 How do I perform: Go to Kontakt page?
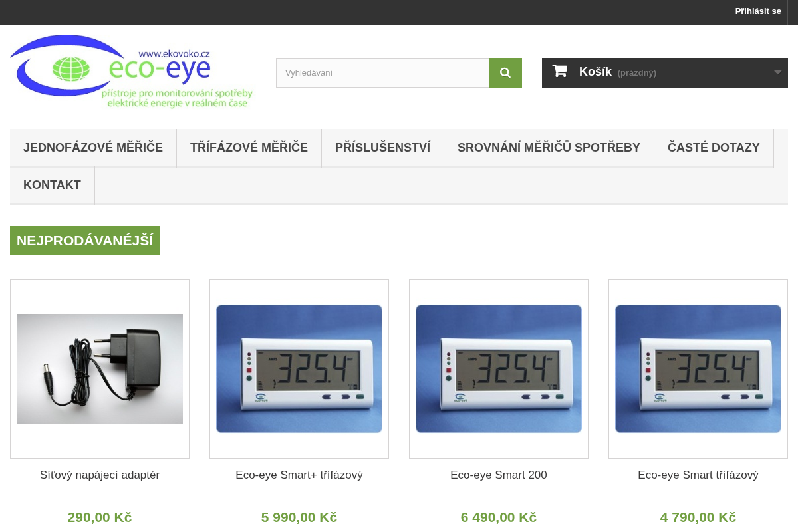[52, 185]
